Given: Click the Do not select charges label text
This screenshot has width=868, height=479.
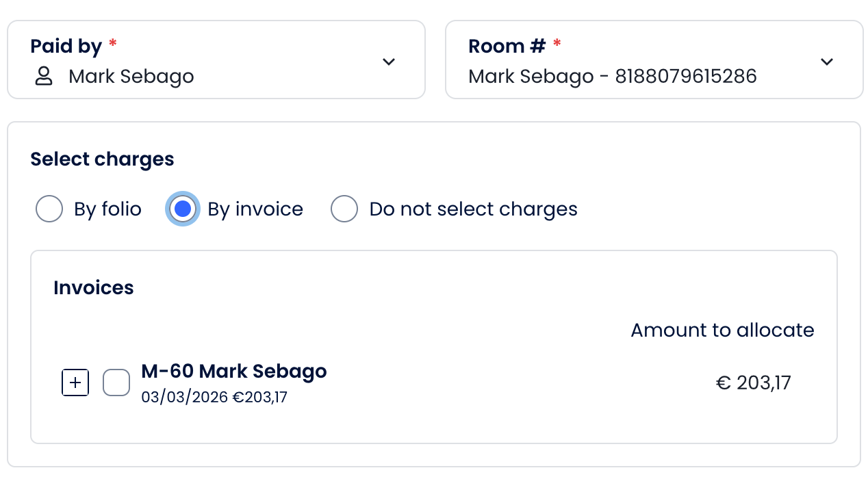Looking at the screenshot, I should pos(473,209).
